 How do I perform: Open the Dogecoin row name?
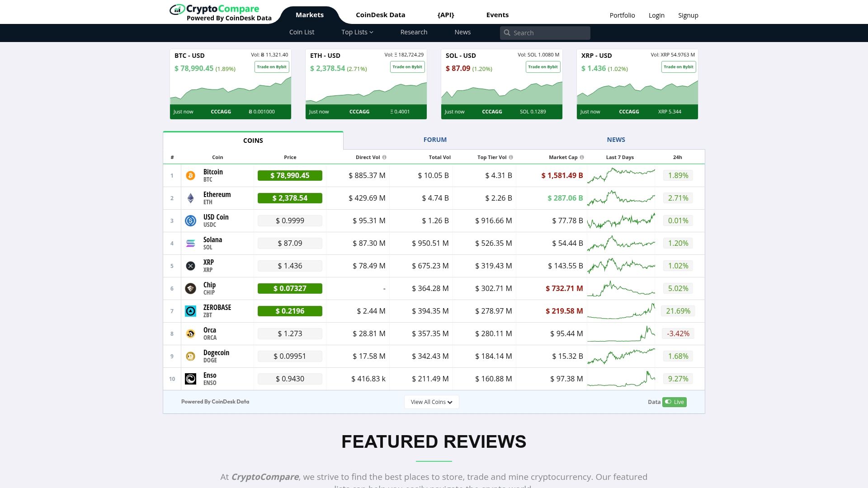[x=216, y=353]
